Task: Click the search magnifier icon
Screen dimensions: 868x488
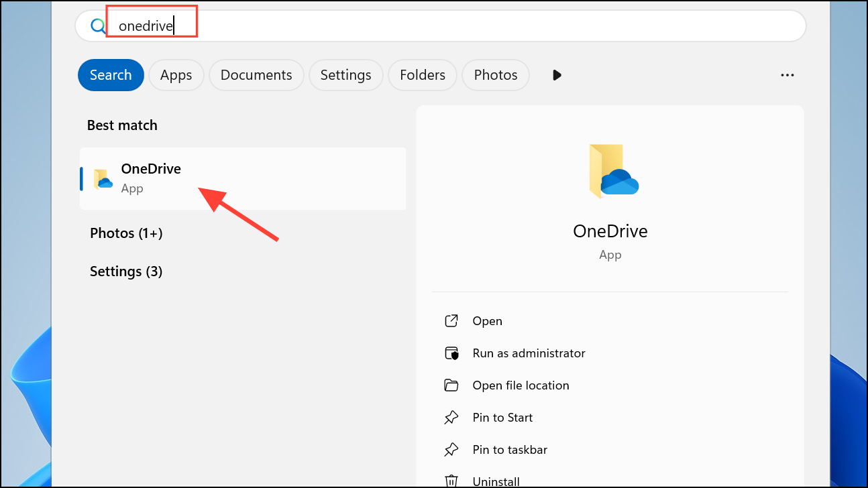Action: (98, 26)
